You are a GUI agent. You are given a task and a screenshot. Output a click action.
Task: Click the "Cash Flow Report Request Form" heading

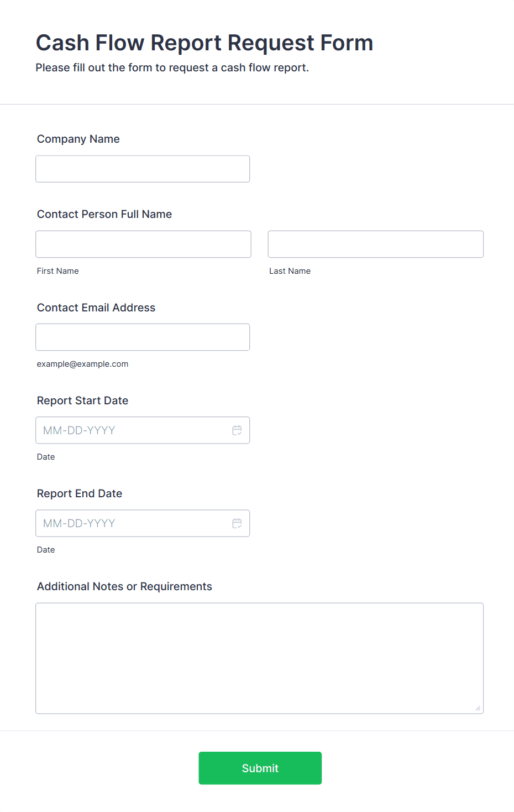pyautogui.click(x=204, y=43)
